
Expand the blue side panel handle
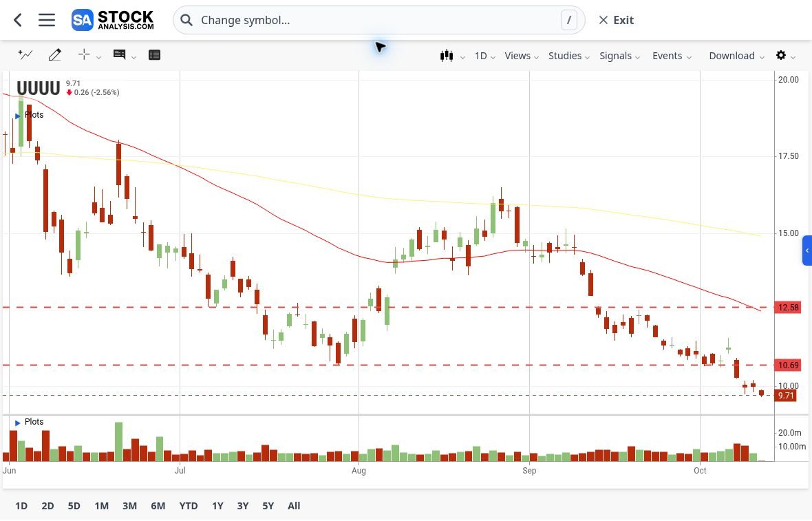point(806,251)
